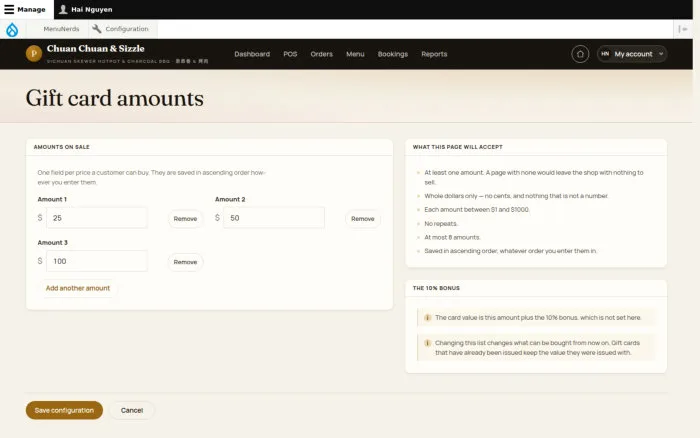Click the Hai Nguyen username text
Viewport: 700px width, 438px height.
(92, 9)
